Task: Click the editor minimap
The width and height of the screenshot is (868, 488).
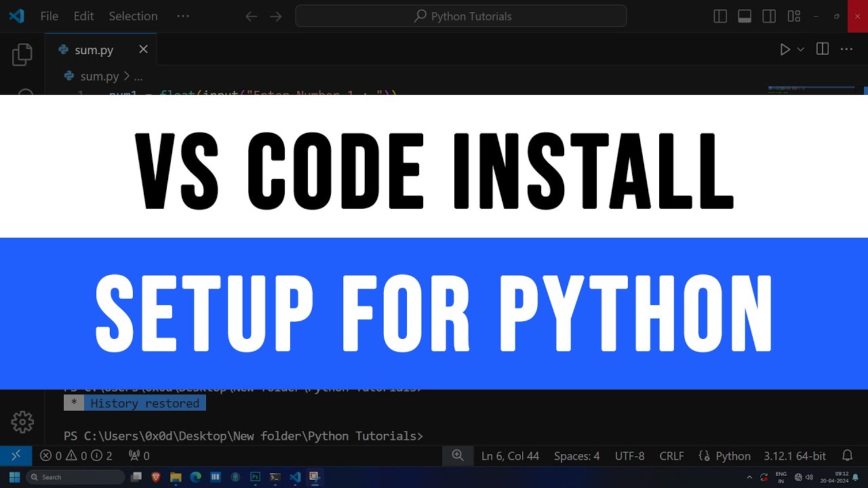Action: 812,89
